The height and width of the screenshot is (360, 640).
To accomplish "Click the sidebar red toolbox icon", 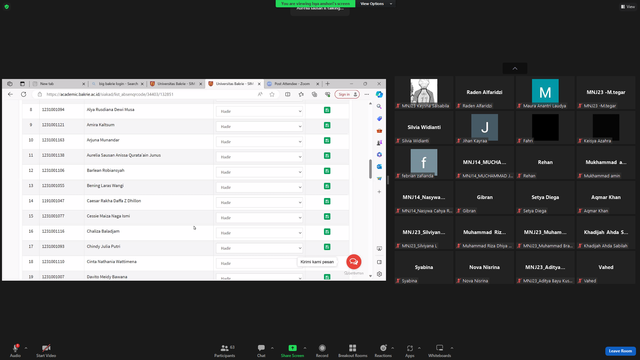I will (379, 131).
